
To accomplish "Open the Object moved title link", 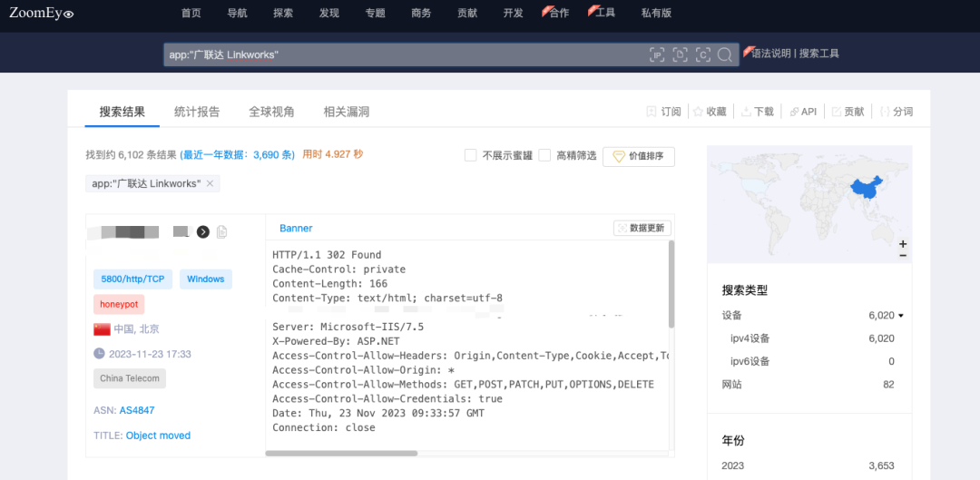I will coord(158,436).
